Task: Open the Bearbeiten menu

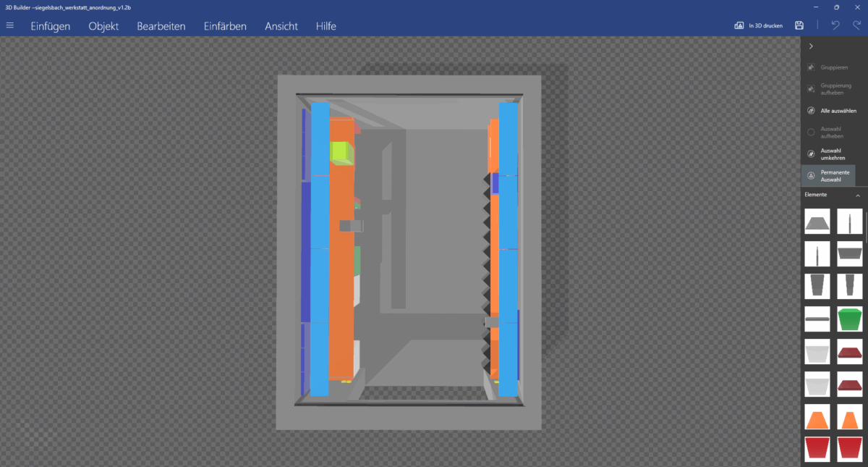Action: click(161, 26)
